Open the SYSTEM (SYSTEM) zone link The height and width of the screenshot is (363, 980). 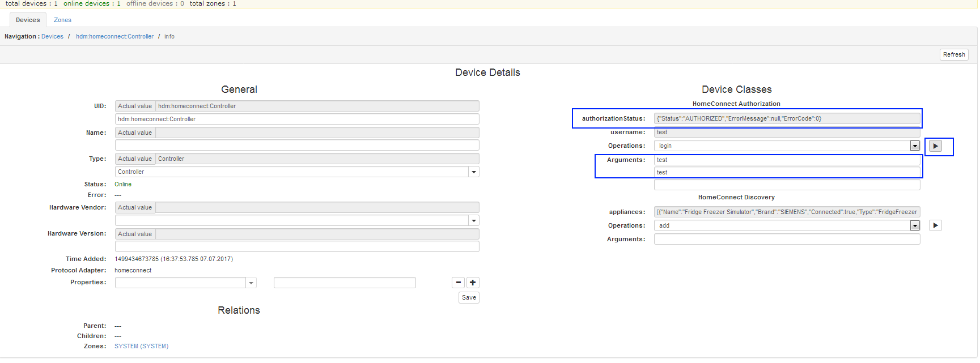(x=141, y=346)
